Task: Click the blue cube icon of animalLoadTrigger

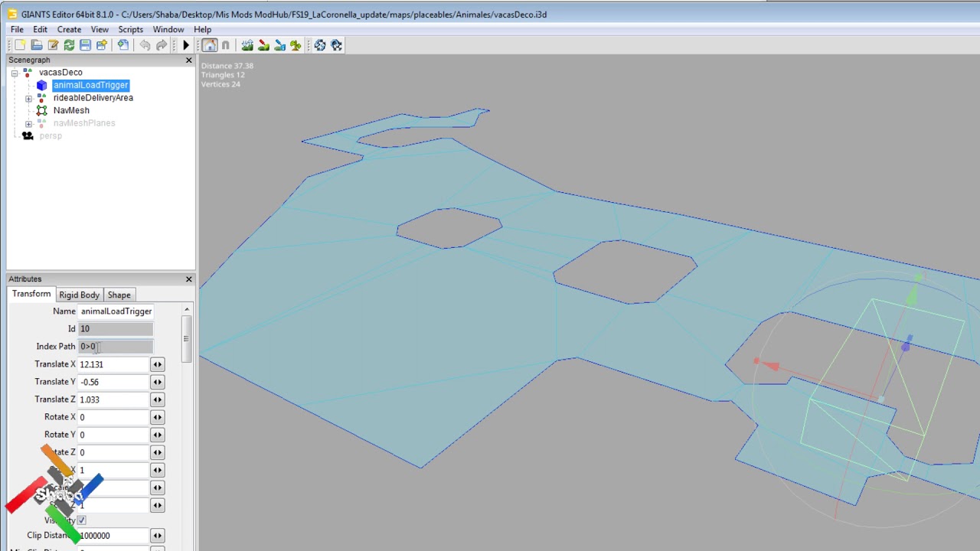Action: (x=41, y=85)
